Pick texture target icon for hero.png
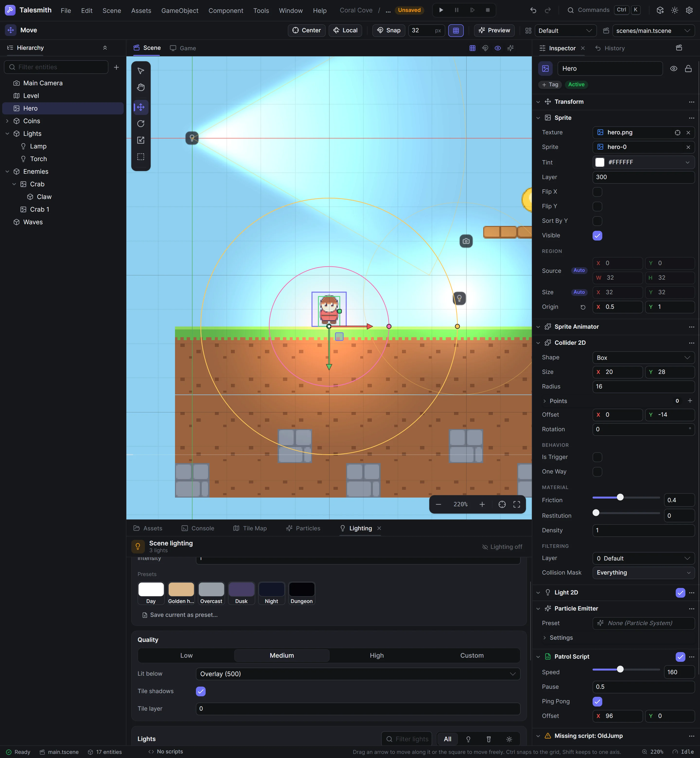 click(677, 132)
